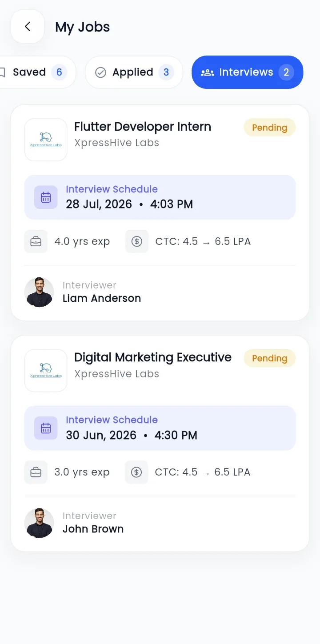
Task: Click the Applied count badge 3
Action: pos(166,72)
